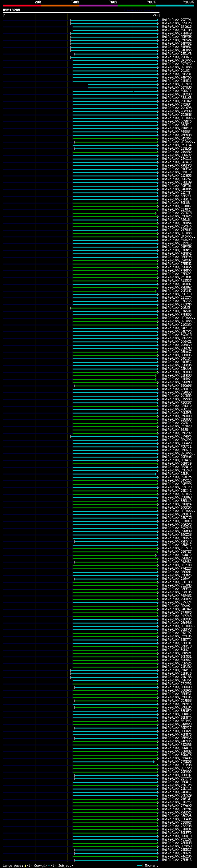Select UniRef100_B4FB00 label

[176, 50]
